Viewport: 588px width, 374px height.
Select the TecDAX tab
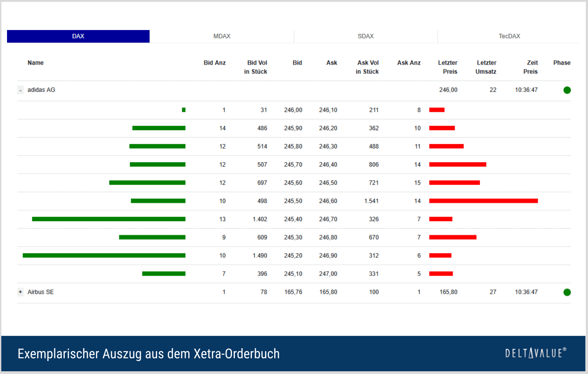click(x=509, y=36)
